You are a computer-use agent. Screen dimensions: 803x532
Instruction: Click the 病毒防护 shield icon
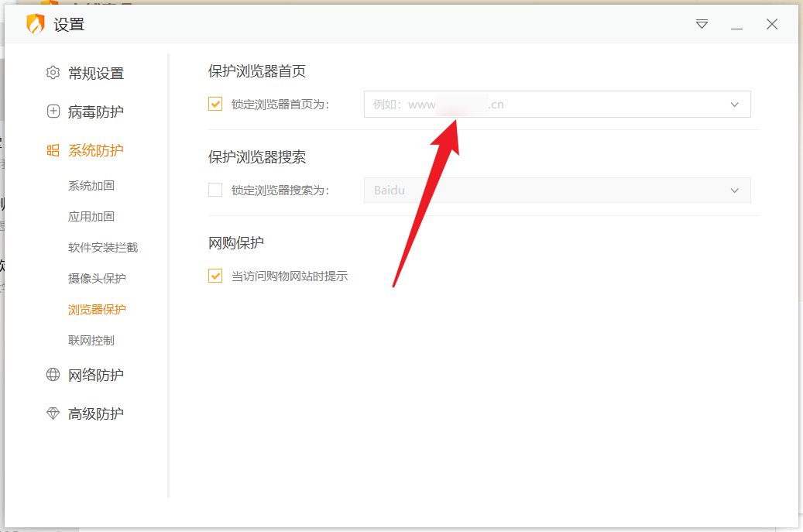point(52,112)
